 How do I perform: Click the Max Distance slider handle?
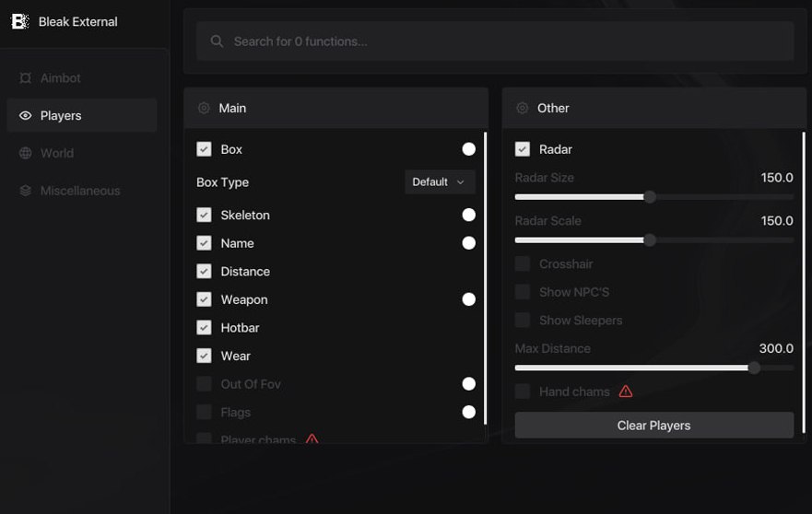[x=754, y=368]
